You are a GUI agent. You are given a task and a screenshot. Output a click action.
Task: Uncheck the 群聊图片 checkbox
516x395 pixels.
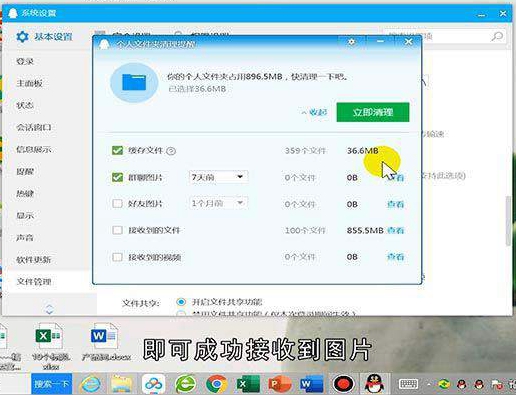117,177
